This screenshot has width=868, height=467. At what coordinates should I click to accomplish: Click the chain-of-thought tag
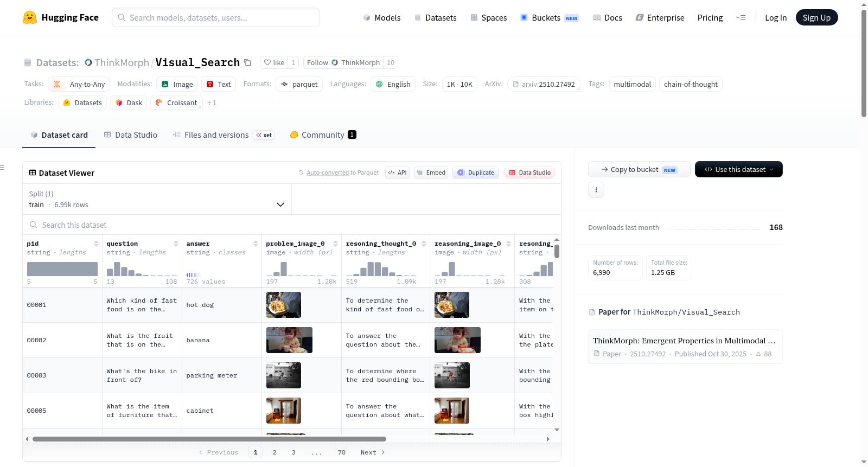[691, 84]
